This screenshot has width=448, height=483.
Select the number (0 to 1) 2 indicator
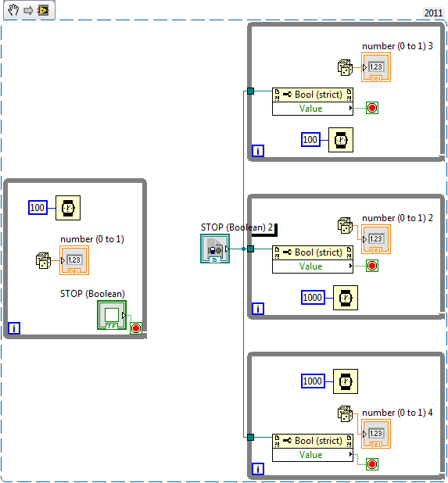point(376,239)
